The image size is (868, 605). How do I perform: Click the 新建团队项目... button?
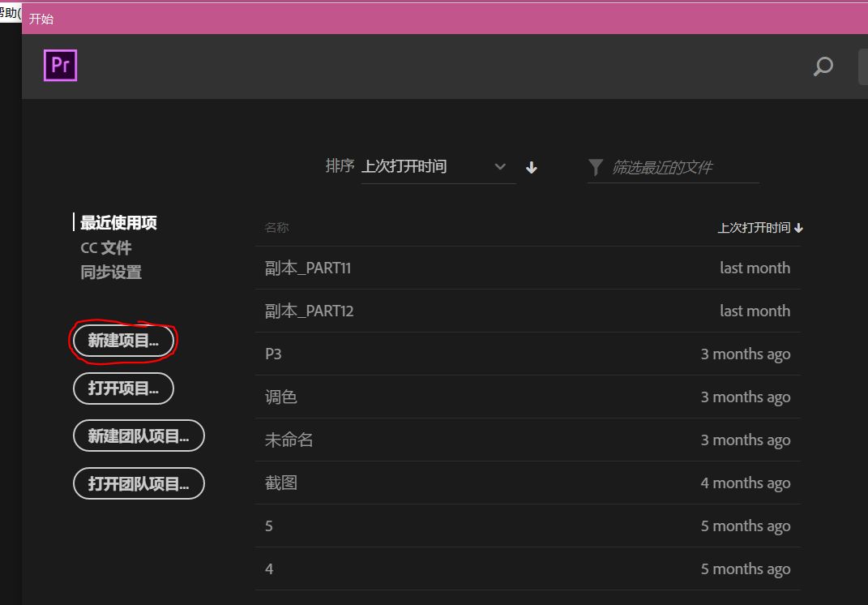[x=139, y=436]
